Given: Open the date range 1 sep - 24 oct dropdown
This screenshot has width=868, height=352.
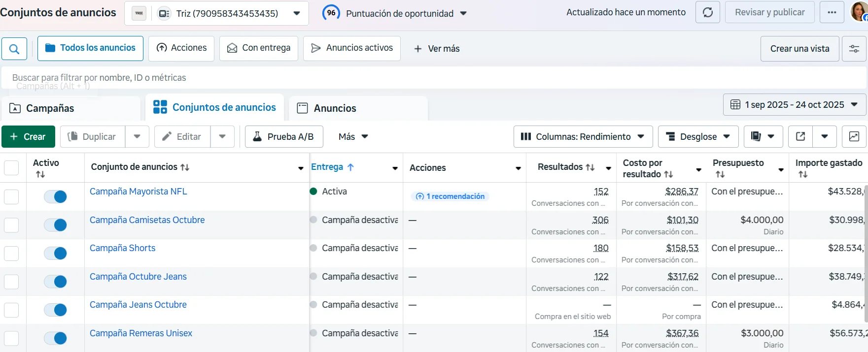Looking at the screenshot, I should (795, 104).
